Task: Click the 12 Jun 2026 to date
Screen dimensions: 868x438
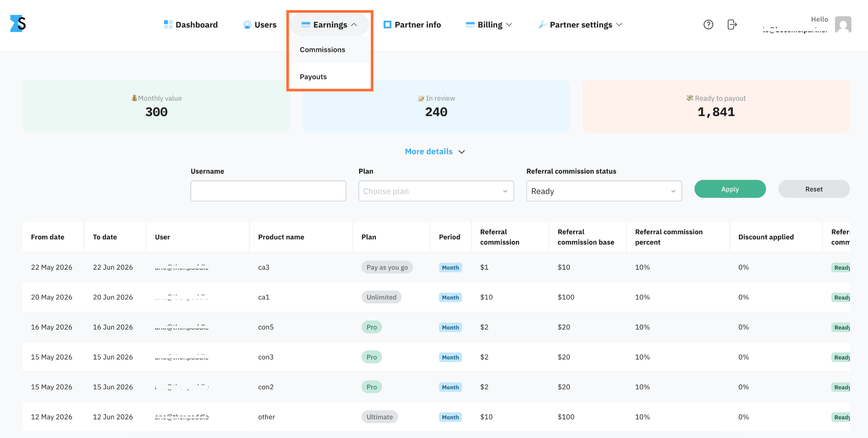Action: (113, 417)
